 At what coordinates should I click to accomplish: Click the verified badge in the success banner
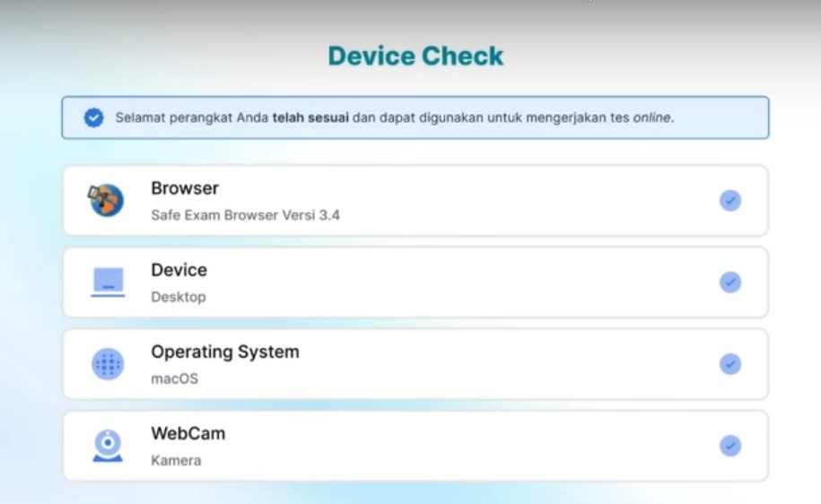pos(93,117)
